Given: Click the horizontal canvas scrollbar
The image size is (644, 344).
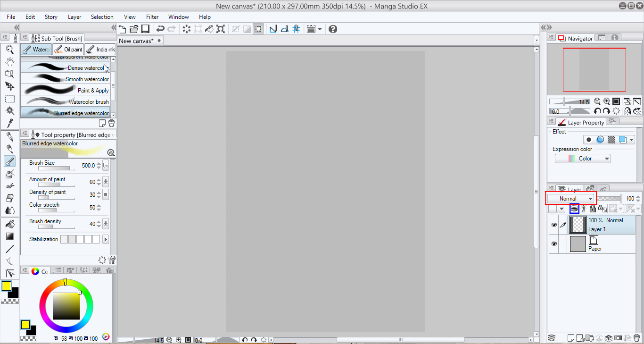Looking at the screenshot, I should tap(401, 340).
